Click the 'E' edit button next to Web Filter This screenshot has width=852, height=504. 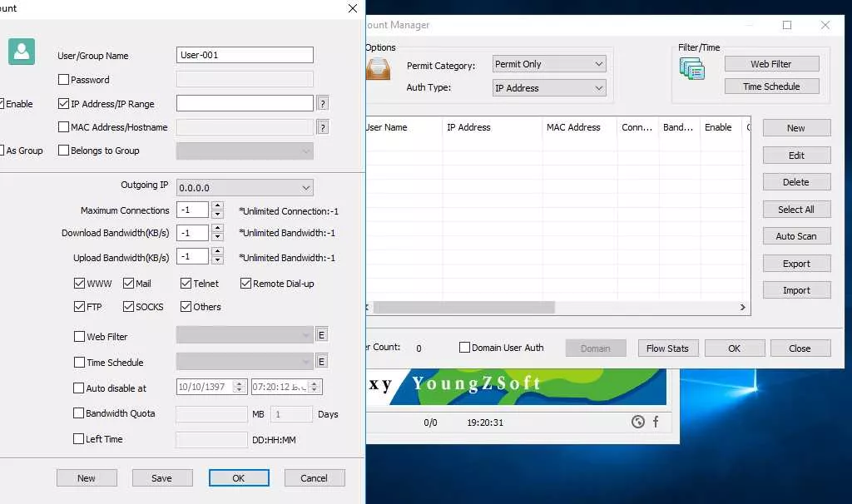coord(321,335)
